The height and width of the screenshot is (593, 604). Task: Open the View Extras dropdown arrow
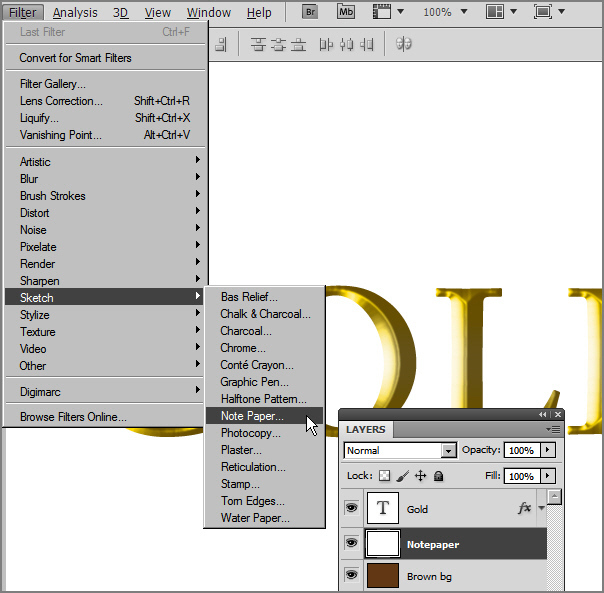coord(401,12)
